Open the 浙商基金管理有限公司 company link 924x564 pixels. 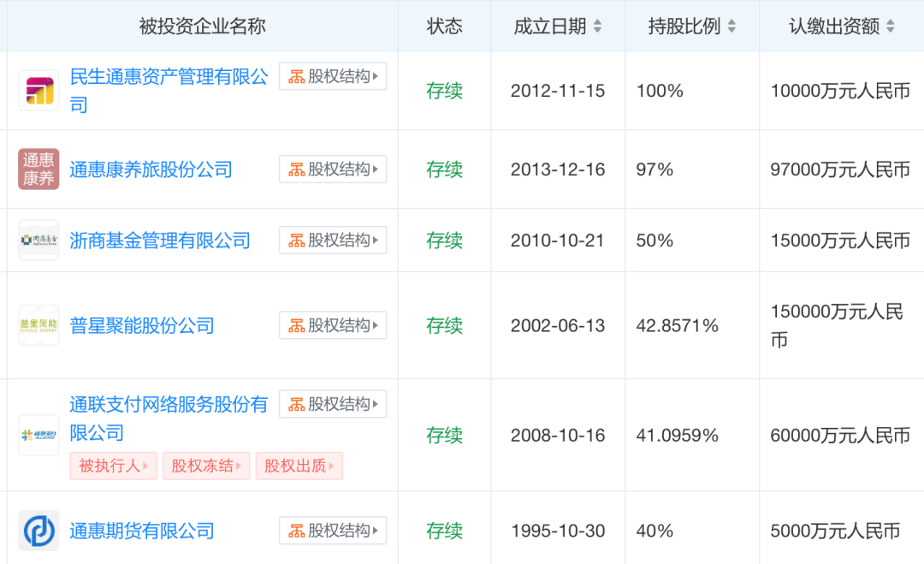coord(160,241)
